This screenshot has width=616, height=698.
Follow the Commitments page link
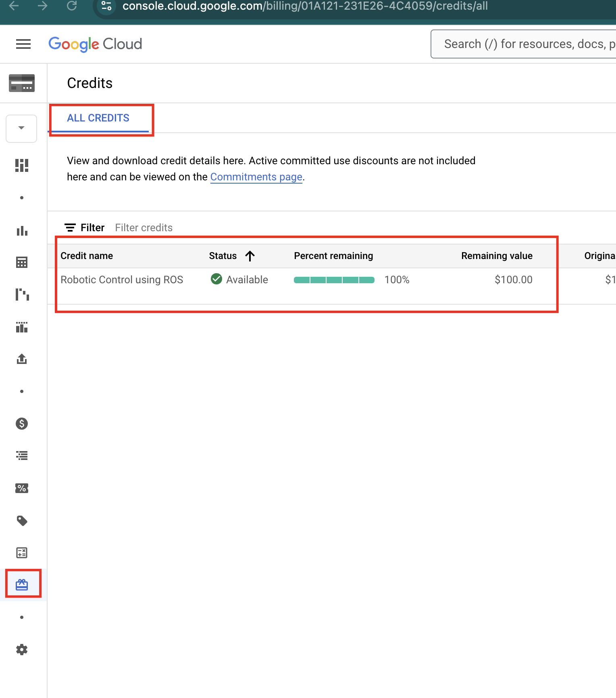point(256,177)
